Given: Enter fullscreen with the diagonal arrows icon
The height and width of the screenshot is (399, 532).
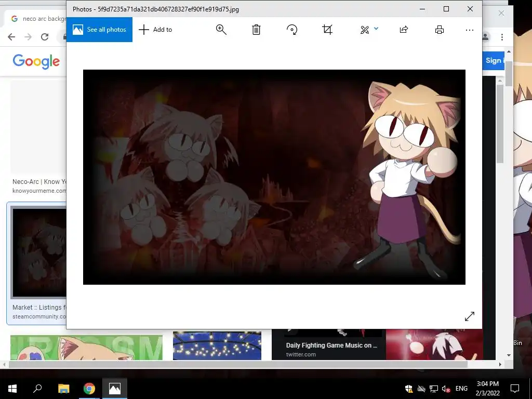Looking at the screenshot, I should coord(470,316).
